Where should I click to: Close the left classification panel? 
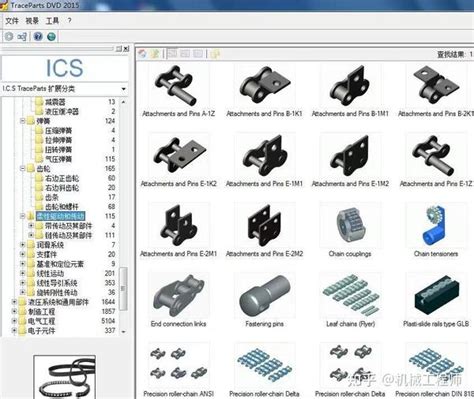(126, 49)
